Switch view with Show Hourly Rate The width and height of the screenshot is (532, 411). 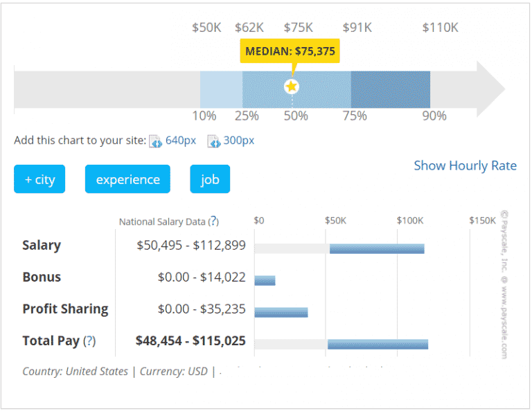pyautogui.click(x=465, y=165)
